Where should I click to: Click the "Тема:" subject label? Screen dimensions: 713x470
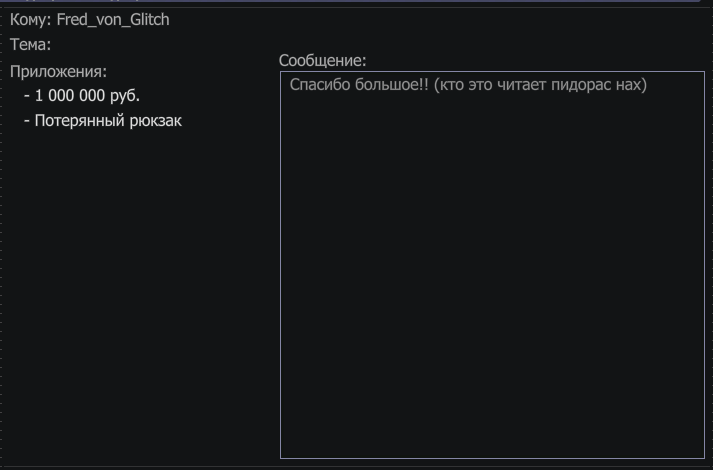(x=30, y=45)
